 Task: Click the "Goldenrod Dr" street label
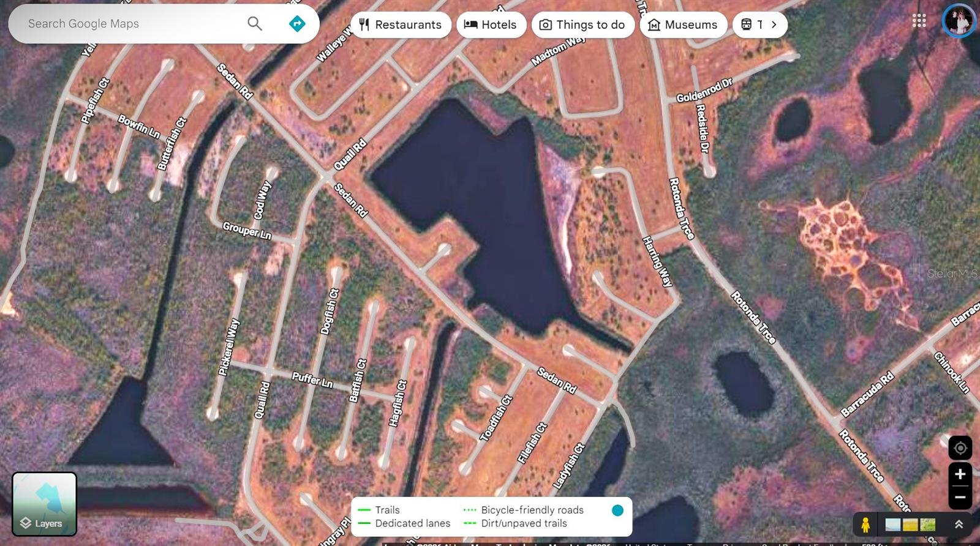pyautogui.click(x=704, y=91)
